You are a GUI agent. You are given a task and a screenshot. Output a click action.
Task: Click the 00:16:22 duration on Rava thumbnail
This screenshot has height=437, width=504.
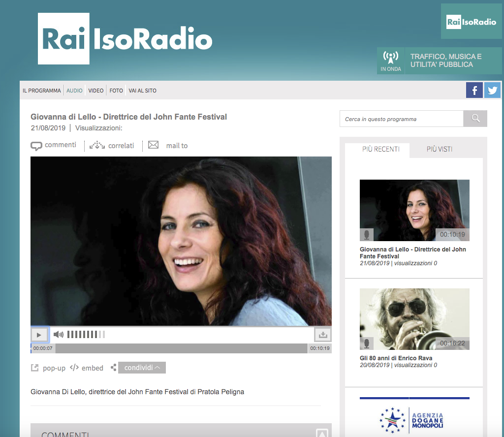pyautogui.click(x=452, y=343)
